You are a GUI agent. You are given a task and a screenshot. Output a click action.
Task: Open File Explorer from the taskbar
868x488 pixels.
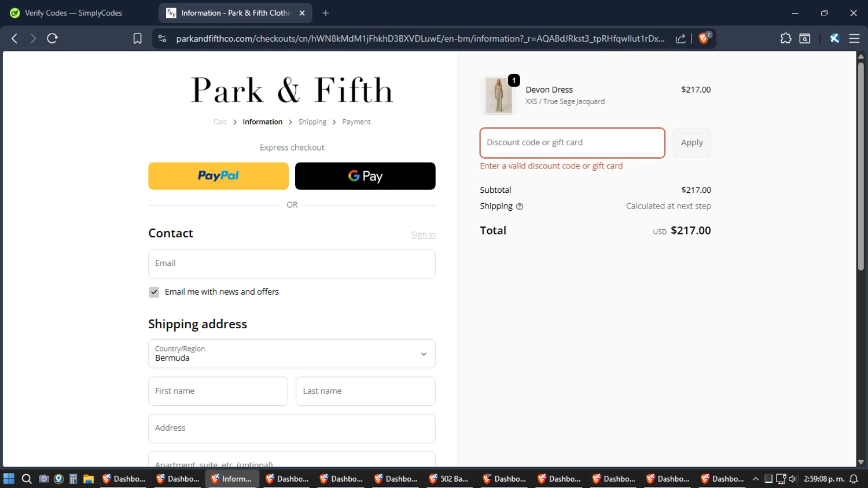click(x=89, y=479)
